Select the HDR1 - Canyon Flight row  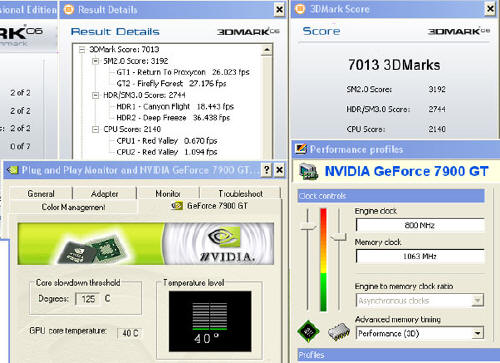(x=175, y=107)
